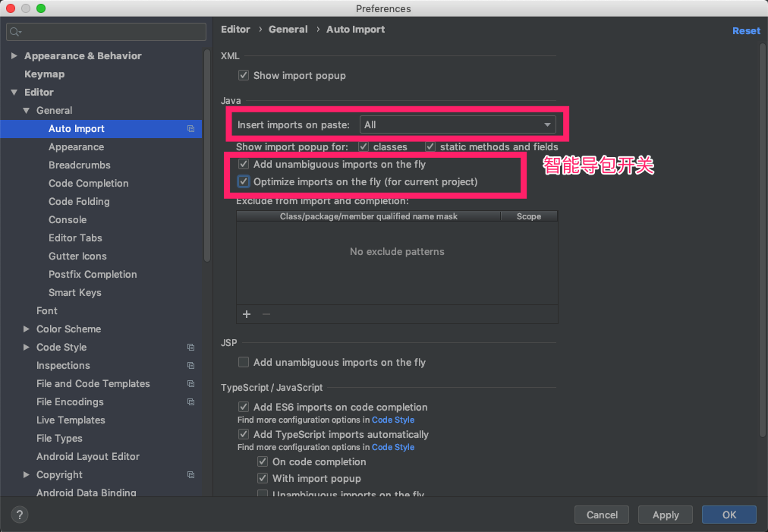Open Code Folding settings

pyautogui.click(x=79, y=201)
